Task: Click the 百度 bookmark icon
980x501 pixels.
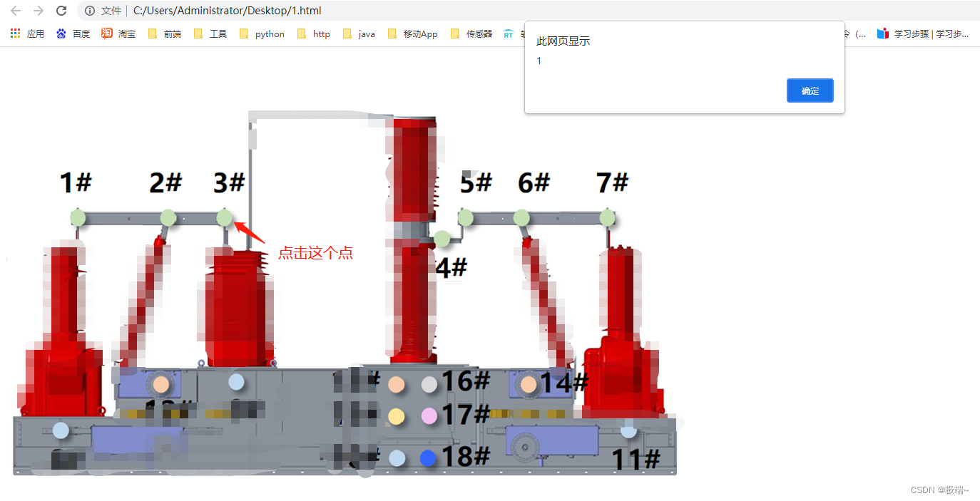Action: (61, 33)
